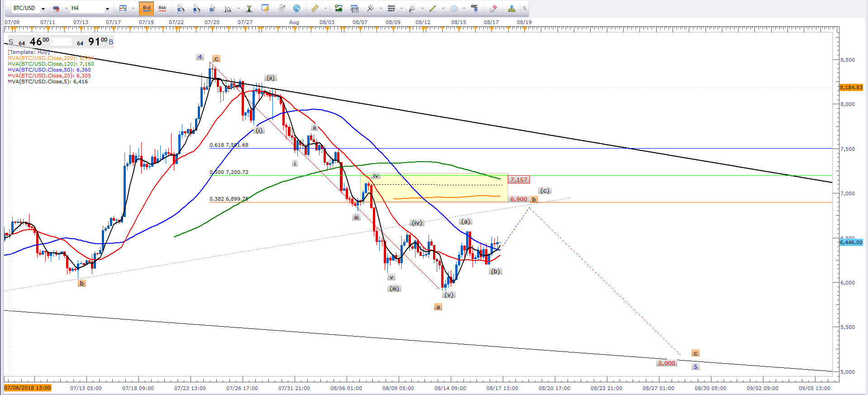The width and height of the screenshot is (868, 395).
Task: Click the zoom out magnifier icon
Action: [196, 8]
